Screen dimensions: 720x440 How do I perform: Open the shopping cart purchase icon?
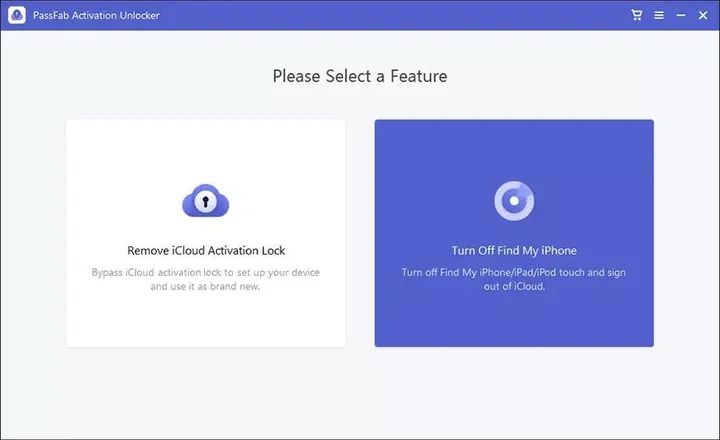(x=637, y=15)
